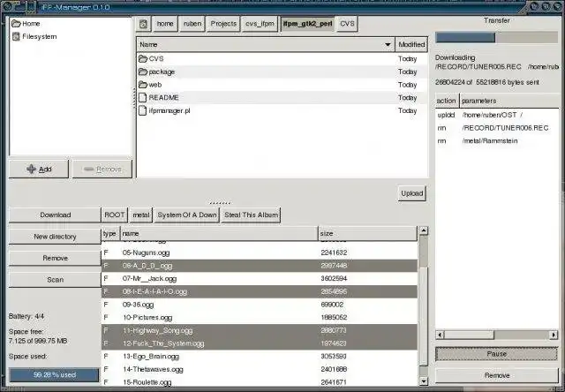Click device file list scroll up arrow
Screen dimensions: 565x392
pos(424,230)
